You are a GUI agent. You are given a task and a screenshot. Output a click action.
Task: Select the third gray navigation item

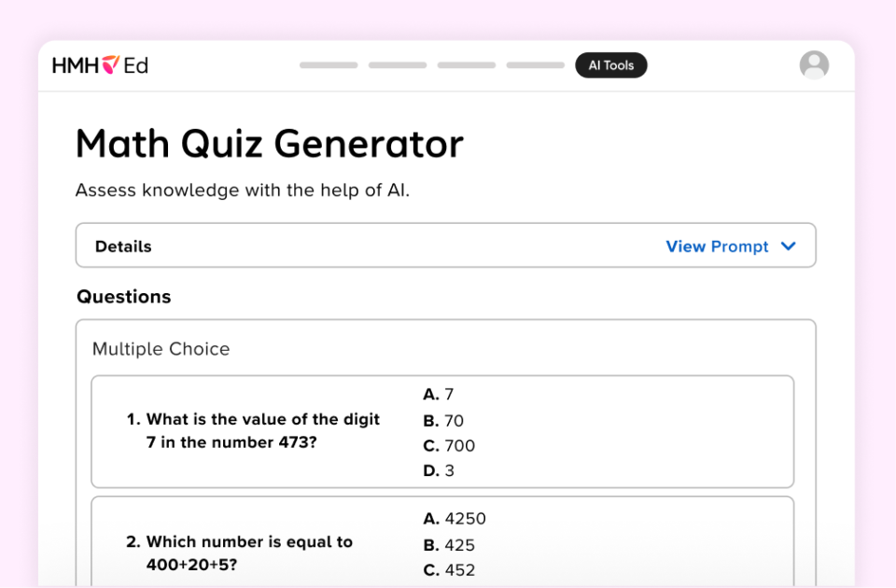[x=466, y=65]
